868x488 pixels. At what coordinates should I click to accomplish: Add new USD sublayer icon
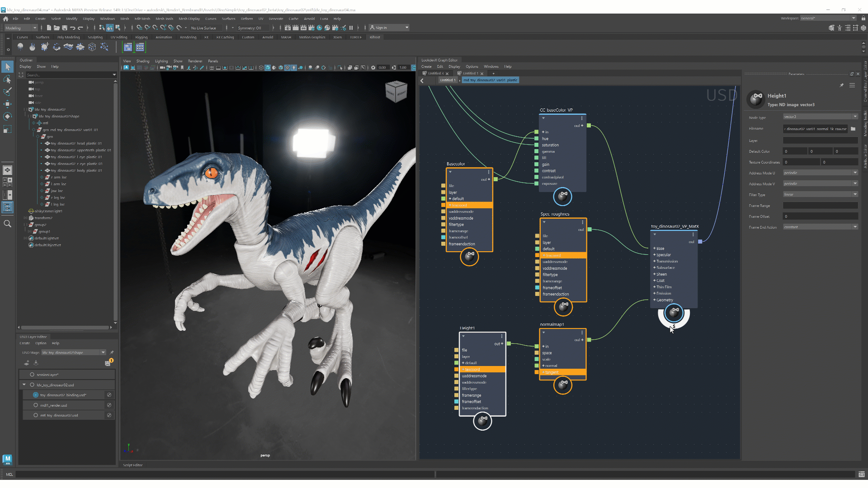point(27,363)
